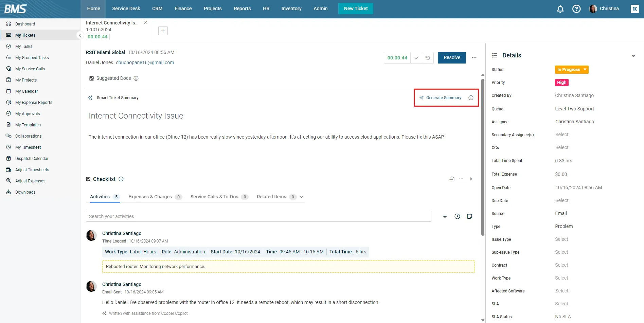Open the ticket more options ellipsis

[474, 58]
